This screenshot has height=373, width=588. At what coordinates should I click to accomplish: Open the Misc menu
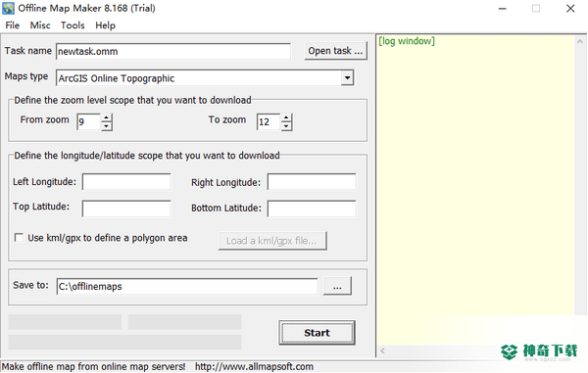pyautogui.click(x=40, y=25)
